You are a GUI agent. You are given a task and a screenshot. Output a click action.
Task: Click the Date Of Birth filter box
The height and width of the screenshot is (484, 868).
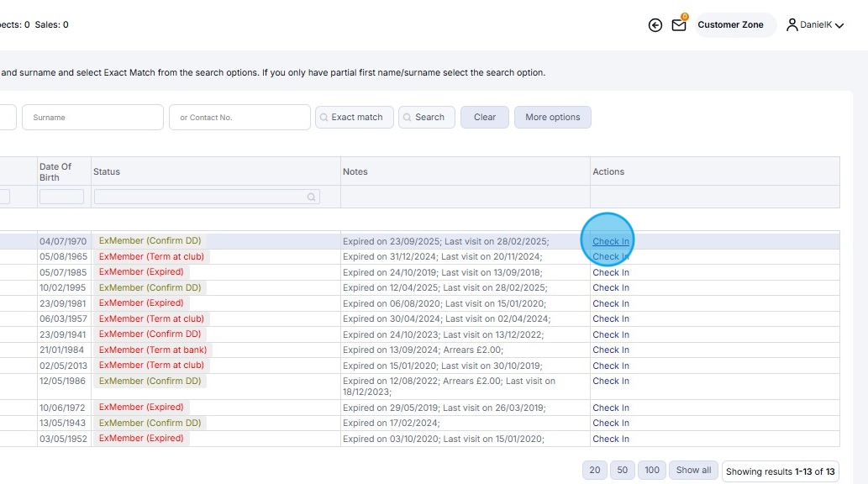pyautogui.click(x=61, y=197)
